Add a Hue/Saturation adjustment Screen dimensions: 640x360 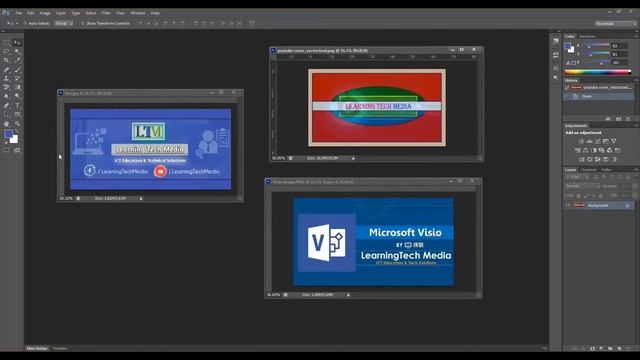pos(578,150)
